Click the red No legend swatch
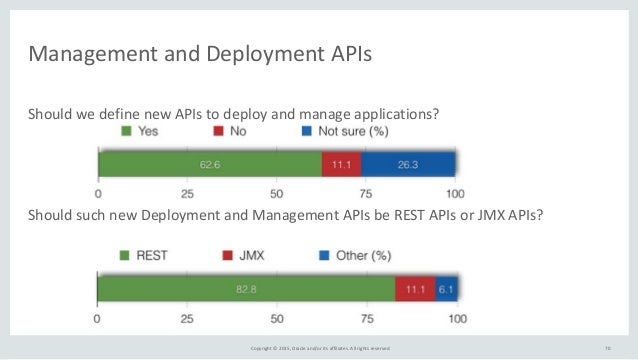This screenshot has width=638, height=360. [x=218, y=131]
